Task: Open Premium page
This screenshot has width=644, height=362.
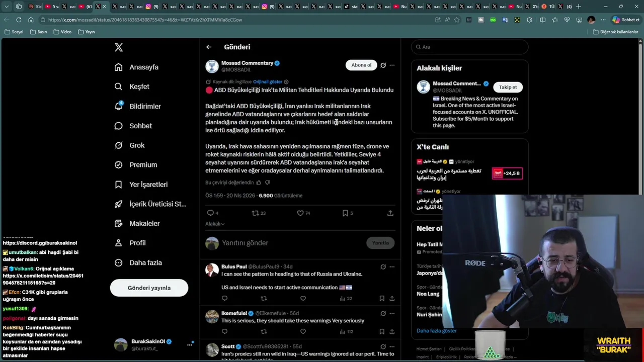Action: pyautogui.click(x=135, y=164)
